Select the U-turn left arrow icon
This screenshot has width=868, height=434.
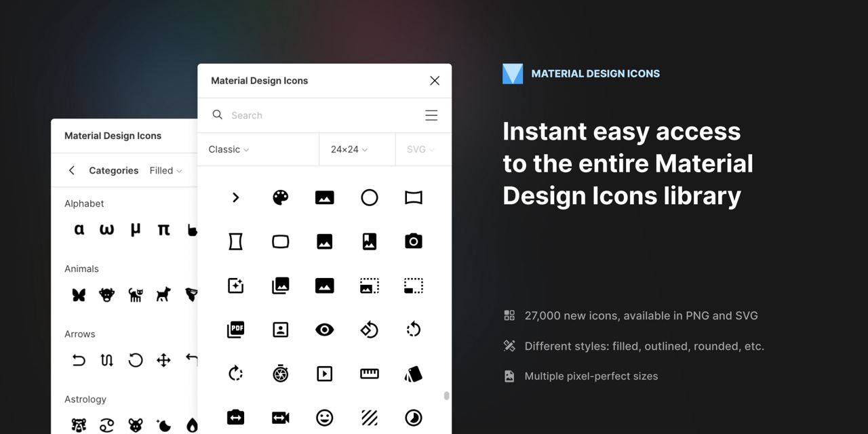79,360
